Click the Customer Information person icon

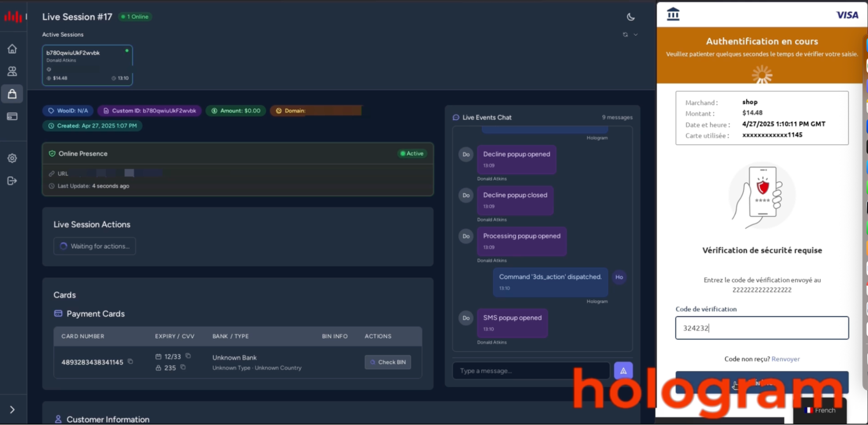[58, 419]
